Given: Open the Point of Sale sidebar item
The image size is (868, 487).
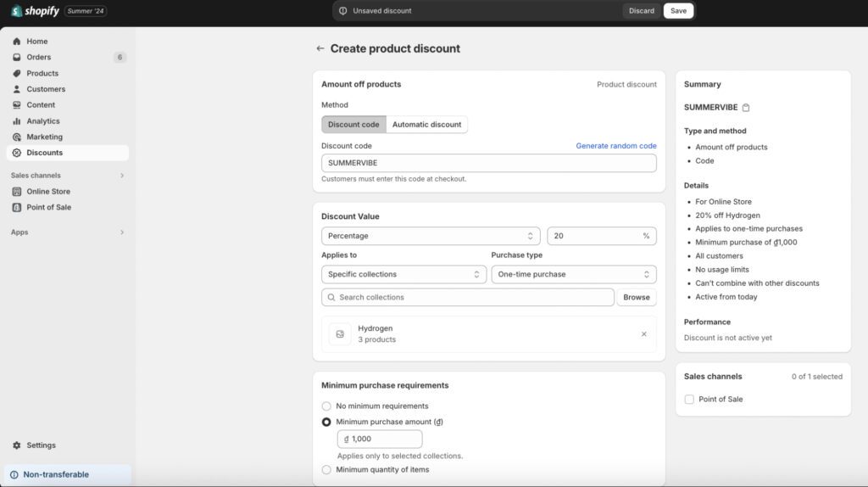Looking at the screenshot, I should coord(48,207).
